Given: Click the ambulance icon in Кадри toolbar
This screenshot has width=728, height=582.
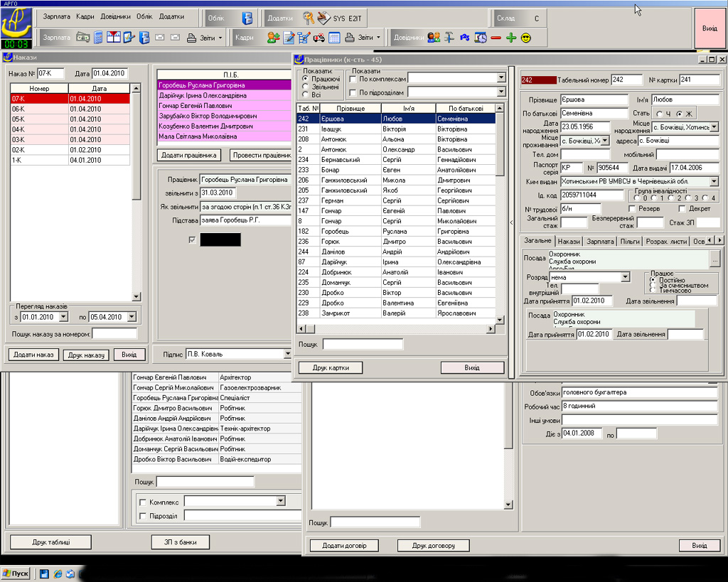Looking at the screenshot, I should click(x=319, y=37).
